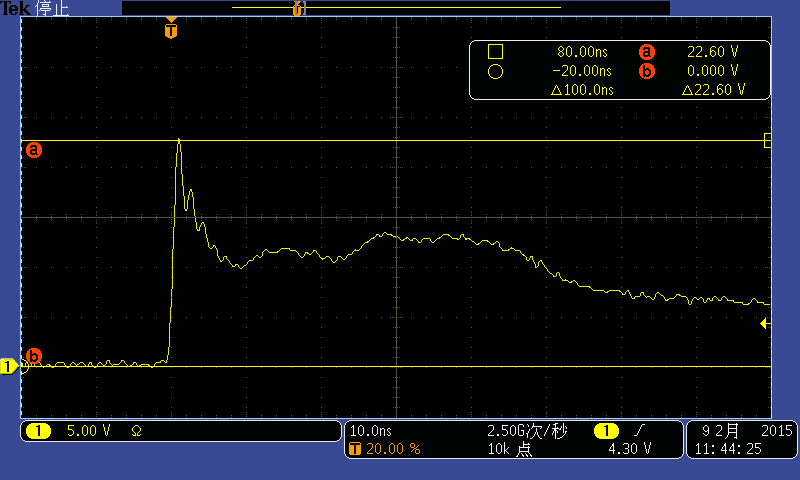The width and height of the screenshot is (800, 480).
Task: Click the channel 1 ground reference marker
Action: pos(9,366)
